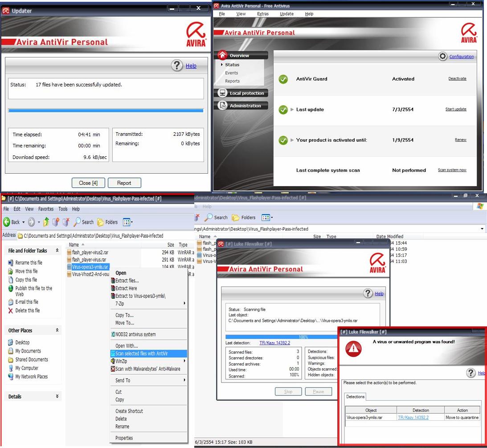This screenshot has width=487, height=448.
Task: Open the Back history dropdown arrow
Action: [23, 222]
